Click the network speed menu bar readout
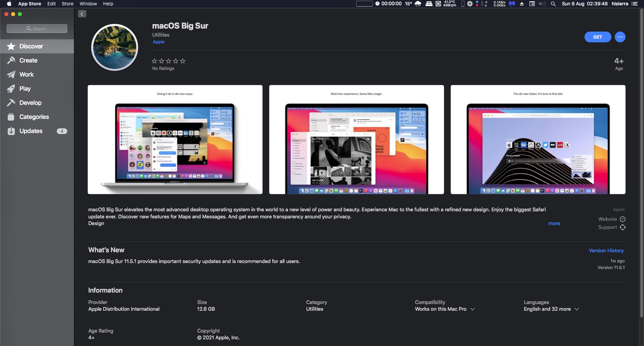This screenshot has height=346, width=644. pyautogui.click(x=499, y=4)
